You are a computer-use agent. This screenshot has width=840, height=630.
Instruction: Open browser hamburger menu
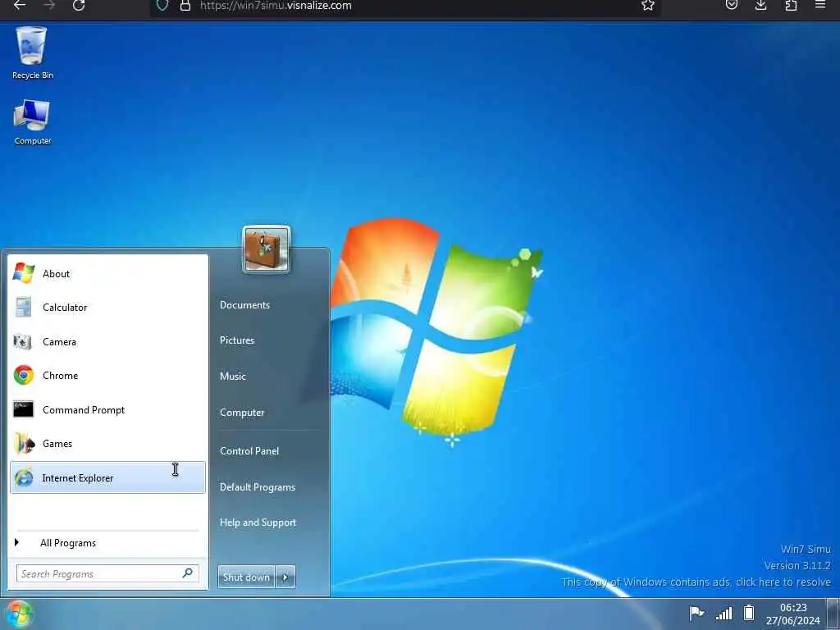[820, 6]
